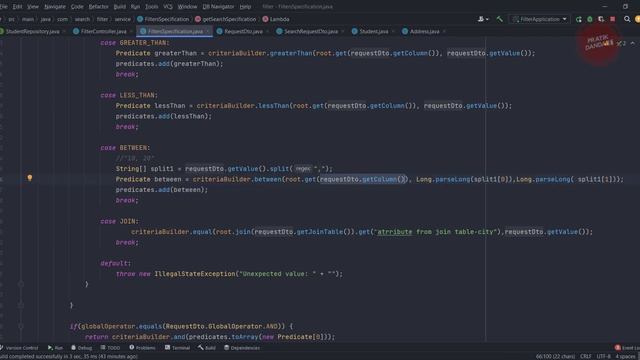Click 'getJoinTable' method call in JOIN case

(320, 232)
